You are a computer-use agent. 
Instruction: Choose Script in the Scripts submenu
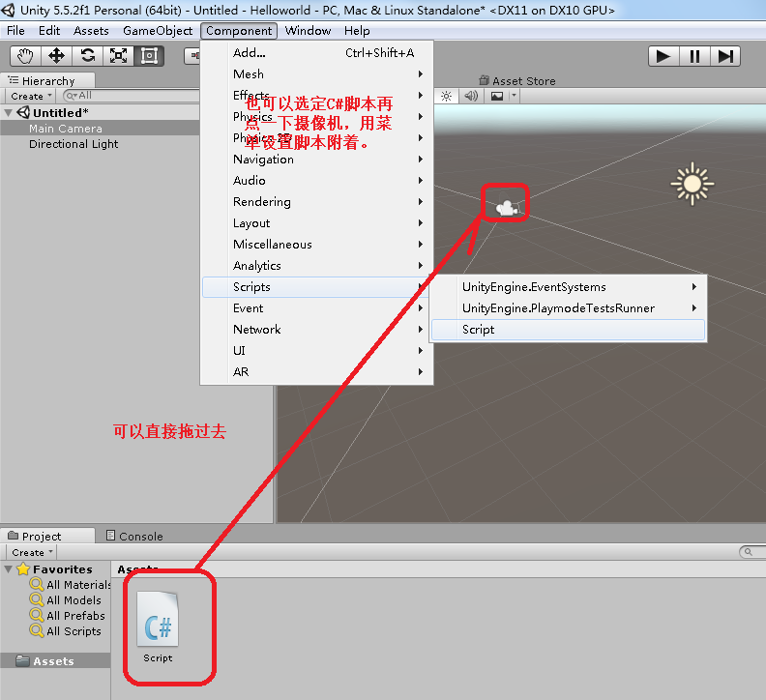click(x=568, y=330)
